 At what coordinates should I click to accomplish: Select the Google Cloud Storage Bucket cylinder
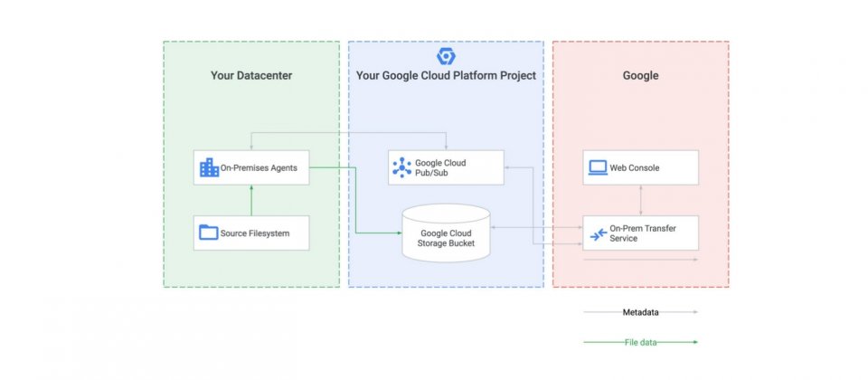click(x=446, y=233)
